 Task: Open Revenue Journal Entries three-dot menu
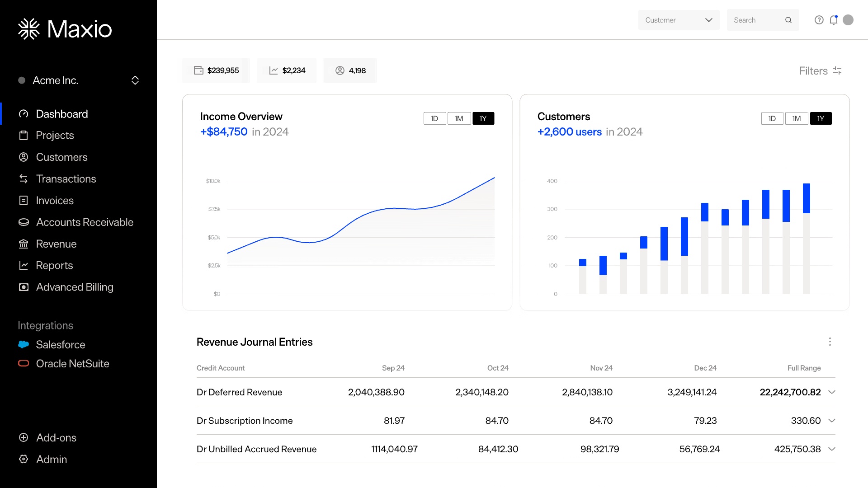[830, 342]
